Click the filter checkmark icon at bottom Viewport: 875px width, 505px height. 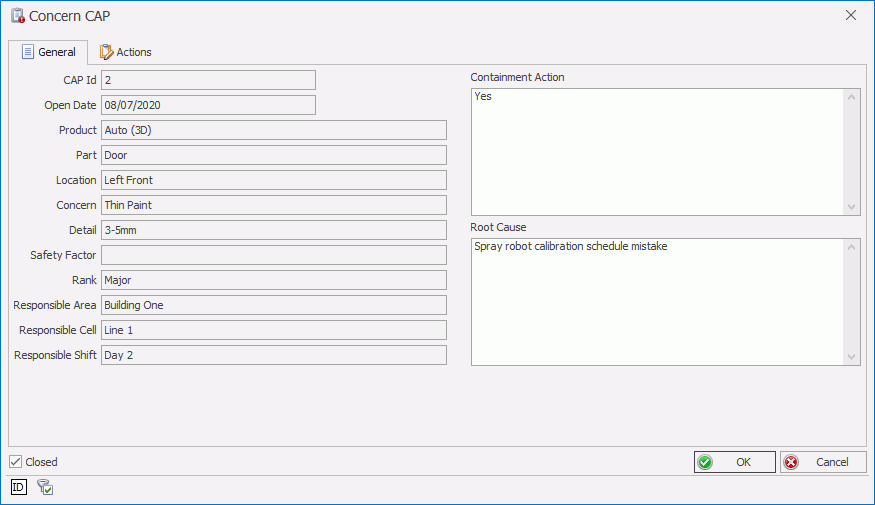pyautogui.click(x=45, y=487)
